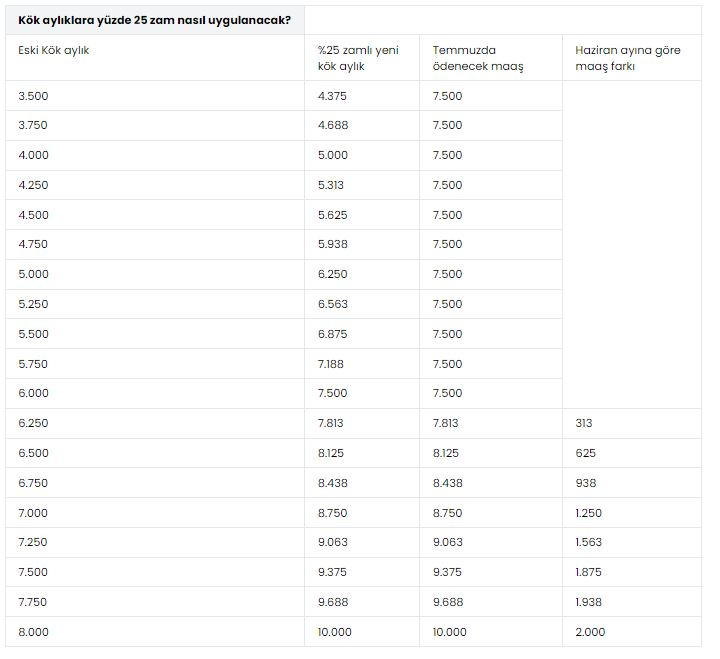This screenshot has width=720, height=659.
Task: Click the 4.250 old salary cell
Action: (x=33, y=185)
